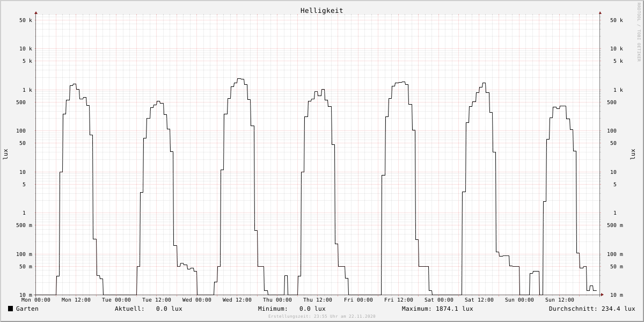Pick the 'Sat 12:00' time axis label

(x=479, y=300)
